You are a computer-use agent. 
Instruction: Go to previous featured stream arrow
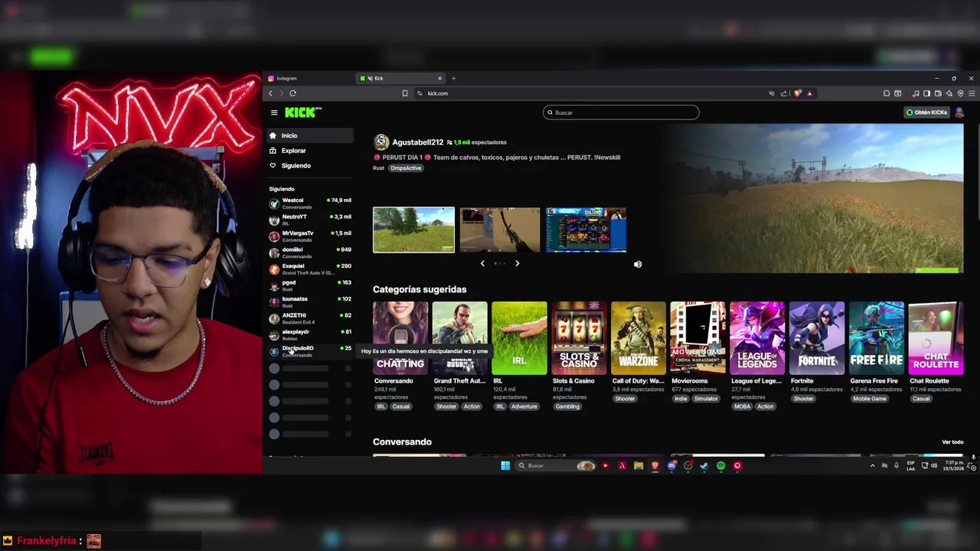[482, 263]
